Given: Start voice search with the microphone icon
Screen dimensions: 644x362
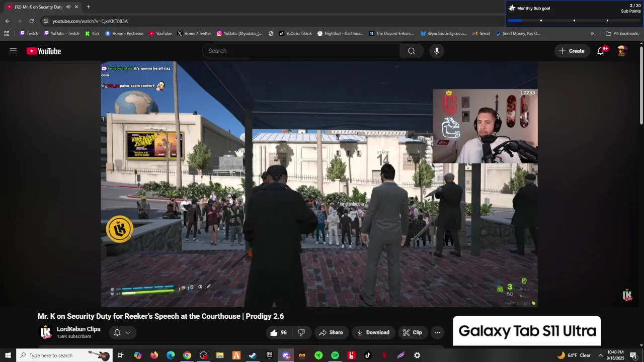Looking at the screenshot, I should [x=436, y=51].
